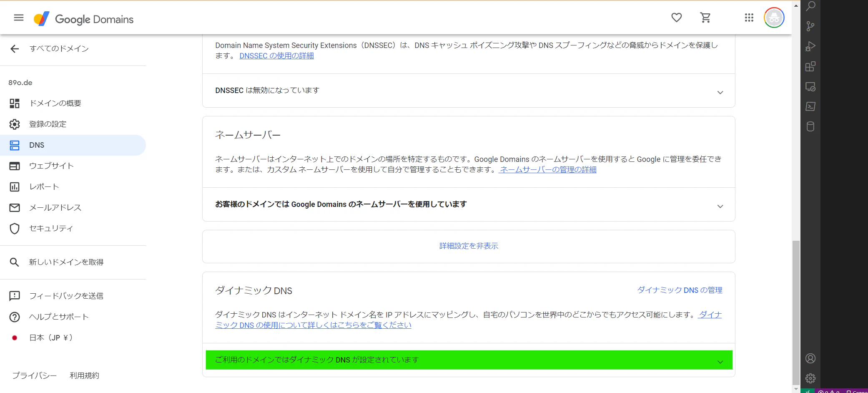Open the hamburger main menu
Viewport: 868px width, 393px height.
pyautogui.click(x=19, y=18)
